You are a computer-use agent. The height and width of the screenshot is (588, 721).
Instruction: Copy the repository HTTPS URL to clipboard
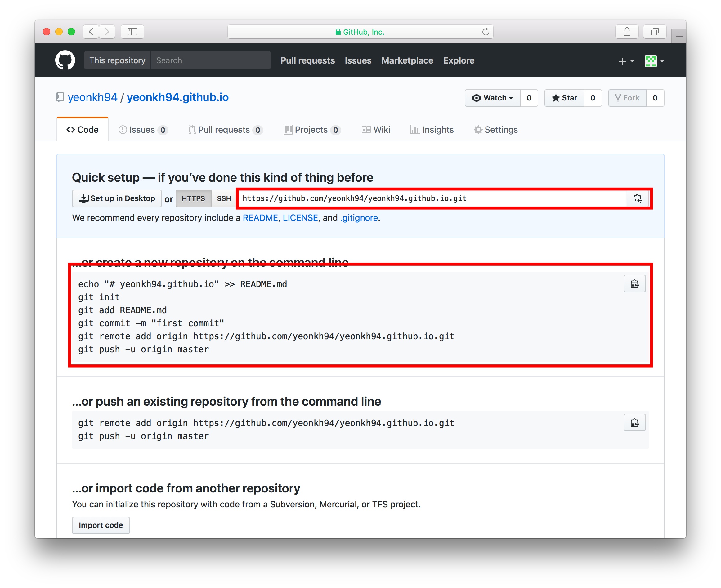tap(637, 199)
